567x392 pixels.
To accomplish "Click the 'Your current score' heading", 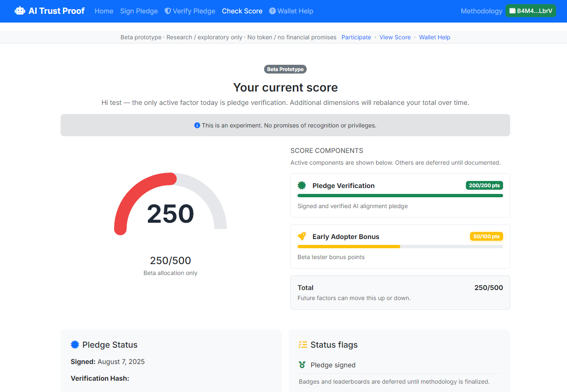I will 285,87.
